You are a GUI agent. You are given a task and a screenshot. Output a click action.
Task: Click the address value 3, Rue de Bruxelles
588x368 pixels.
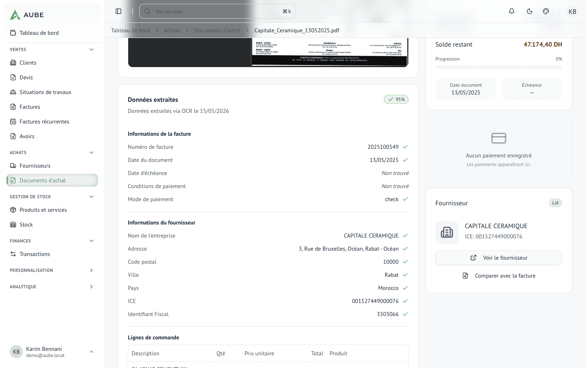(x=349, y=249)
